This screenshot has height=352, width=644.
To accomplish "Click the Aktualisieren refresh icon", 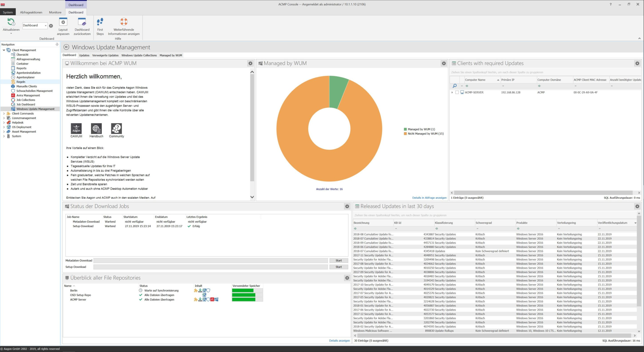I will pyautogui.click(x=11, y=22).
